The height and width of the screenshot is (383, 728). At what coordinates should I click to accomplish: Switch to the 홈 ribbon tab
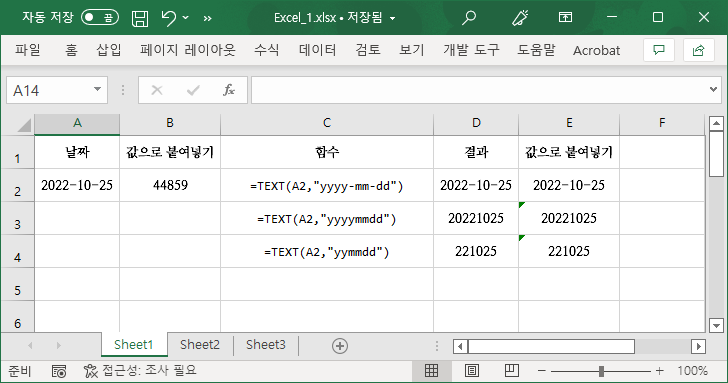[x=71, y=50]
